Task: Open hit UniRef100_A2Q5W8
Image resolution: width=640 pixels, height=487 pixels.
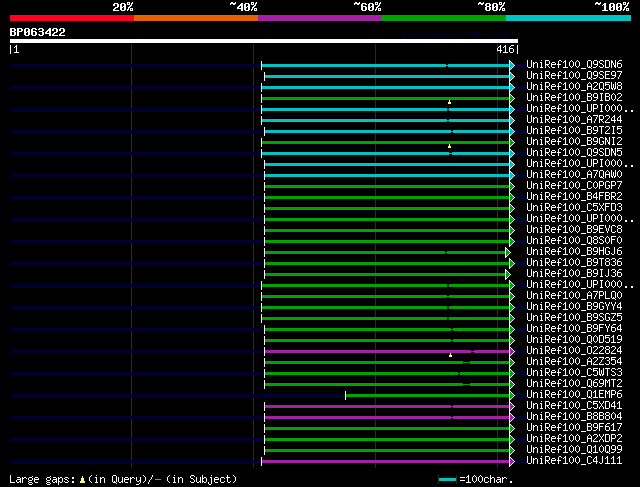Action: tap(574, 87)
